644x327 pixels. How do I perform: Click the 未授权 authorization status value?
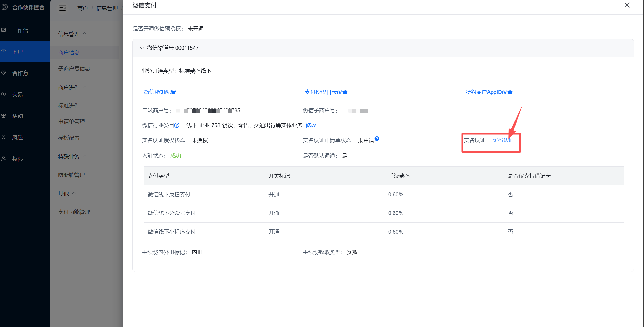200,140
